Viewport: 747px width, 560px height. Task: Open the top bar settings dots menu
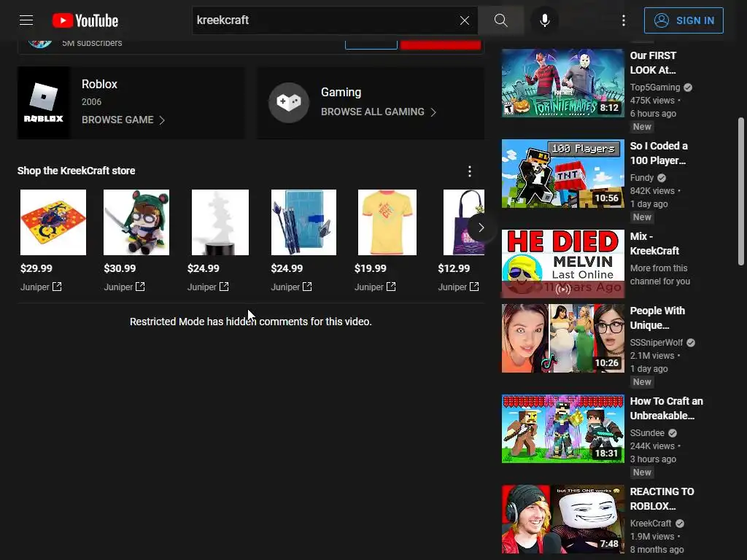coord(623,20)
